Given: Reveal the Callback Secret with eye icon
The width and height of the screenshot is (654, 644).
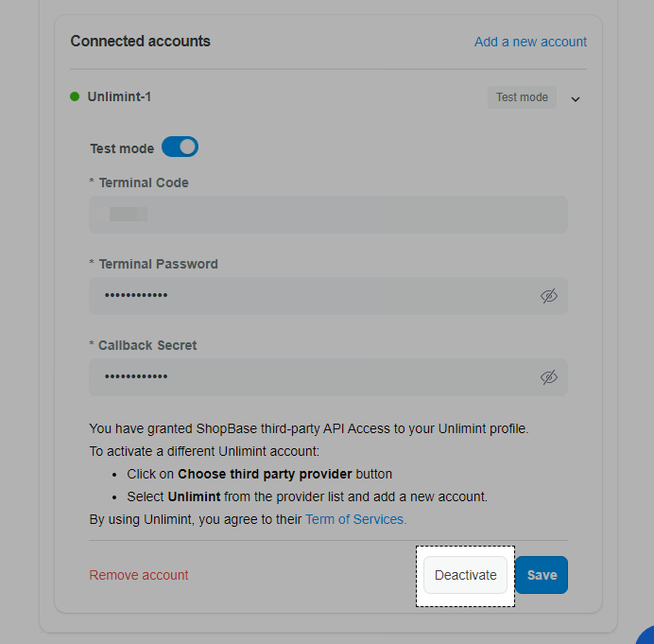Looking at the screenshot, I should pyautogui.click(x=548, y=377).
